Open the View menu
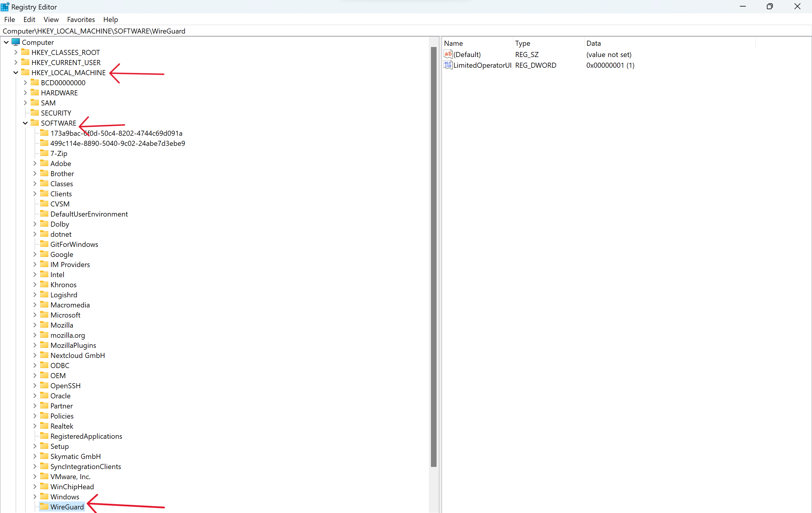This screenshot has width=812, height=513. tap(51, 20)
